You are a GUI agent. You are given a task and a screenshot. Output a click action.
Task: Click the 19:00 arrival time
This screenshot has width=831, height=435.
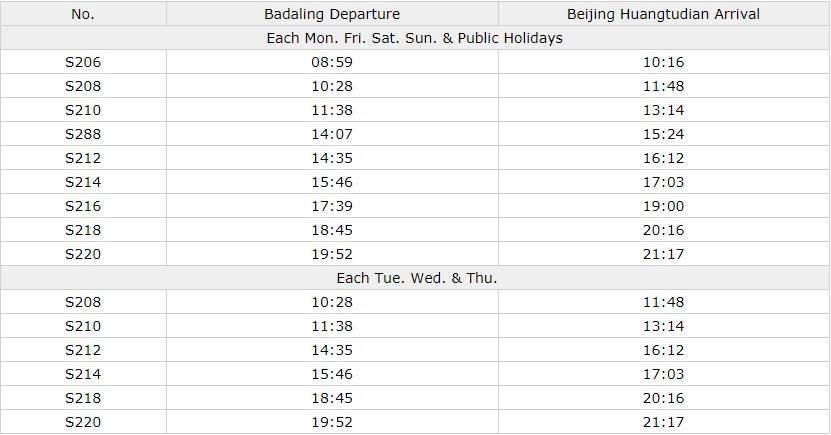[663, 206]
